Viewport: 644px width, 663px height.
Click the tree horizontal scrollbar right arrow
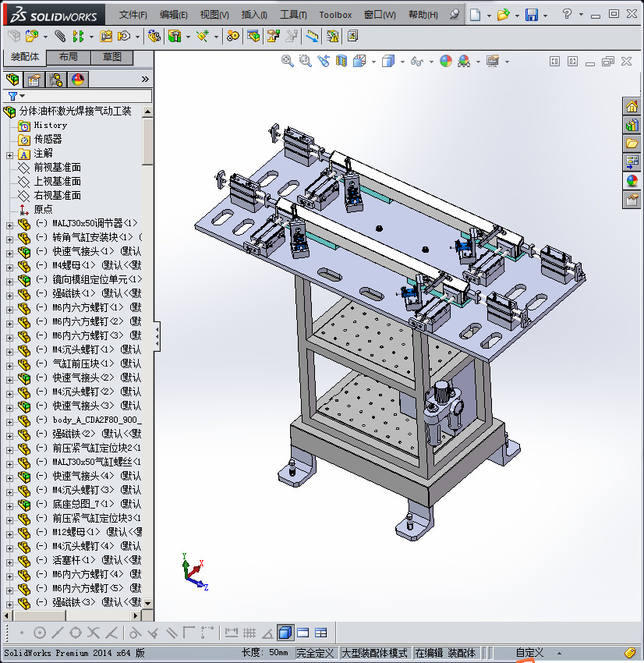136,615
